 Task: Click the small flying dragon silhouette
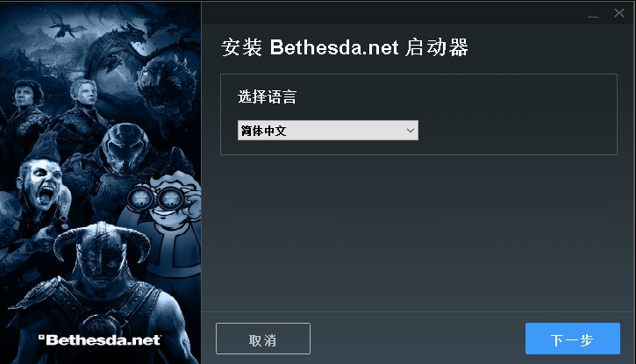click(65, 25)
